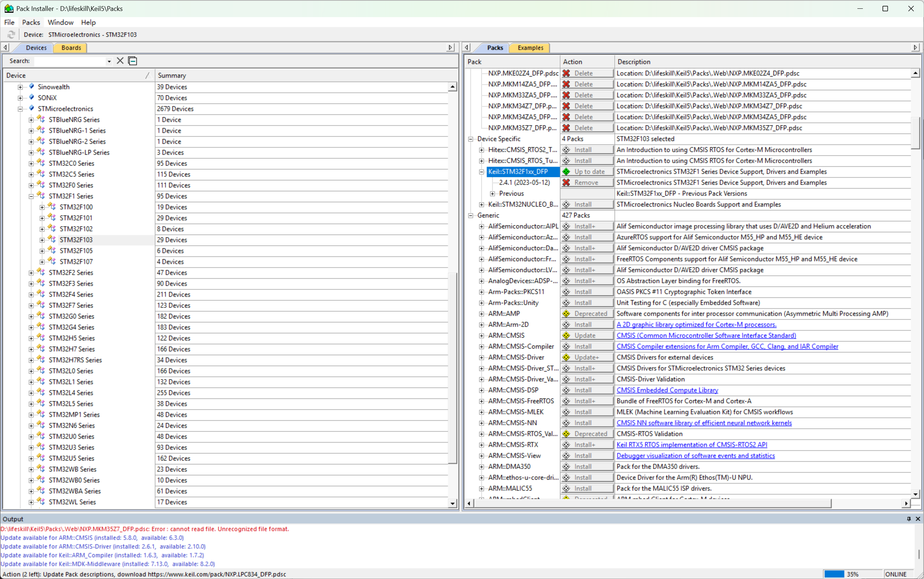Click install icon for Arm-Packs::PKCS11

[x=566, y=292]
